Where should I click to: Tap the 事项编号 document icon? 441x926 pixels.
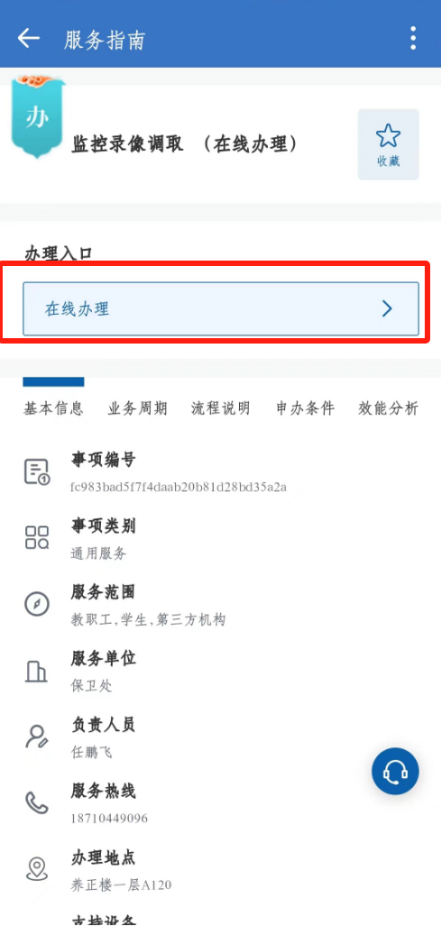tap(37, 472)
